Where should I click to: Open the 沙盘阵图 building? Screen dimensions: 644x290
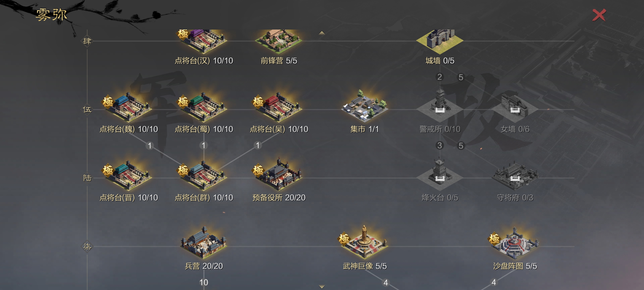[514, 243]
